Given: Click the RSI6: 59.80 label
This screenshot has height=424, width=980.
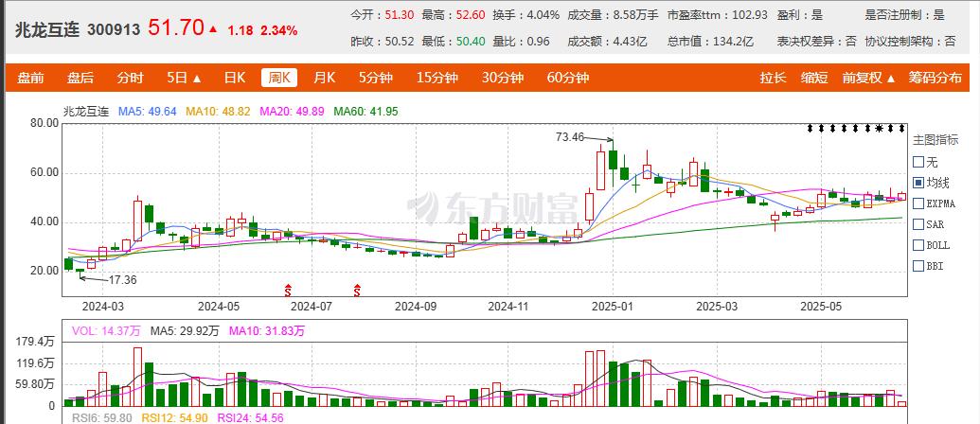Looking at the screenshot, I should [x=100, y=417].
